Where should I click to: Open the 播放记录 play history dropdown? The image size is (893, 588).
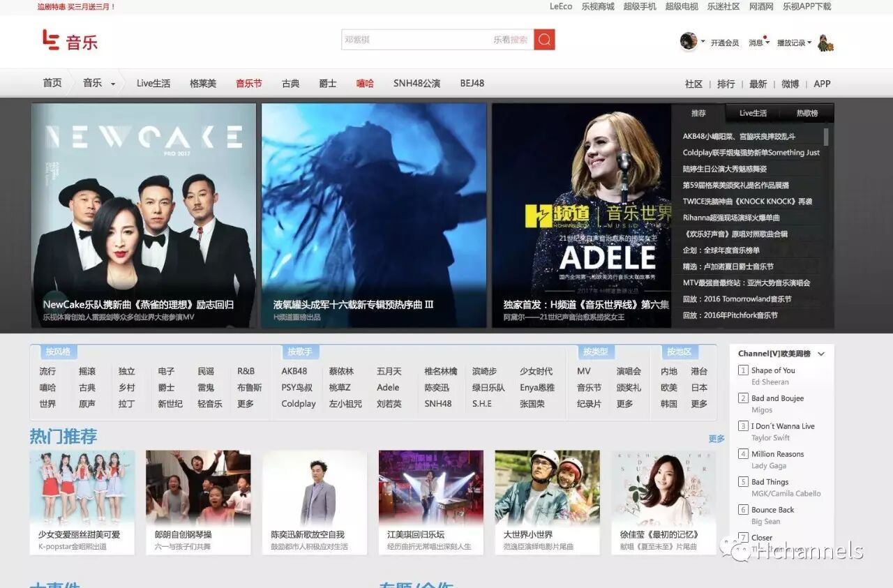794,43
